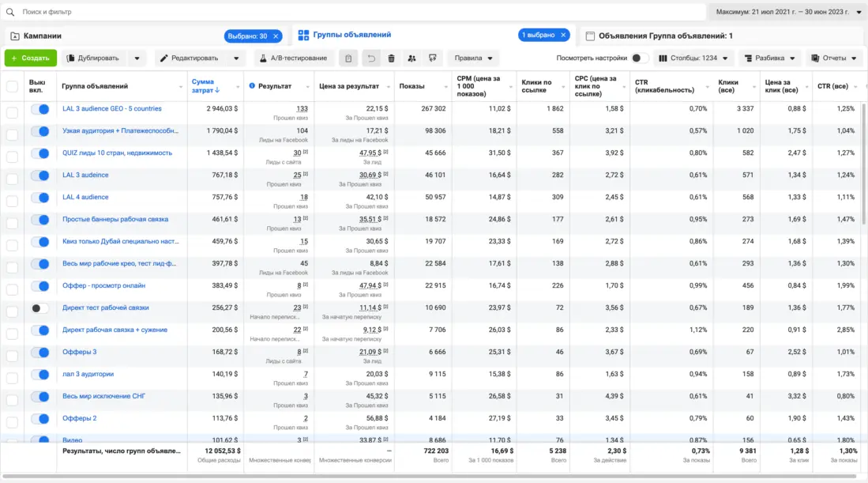Click into the 'Поиск и фильтр' search field
This screenshot has height=483, width=868.
(x=355, y=12)
